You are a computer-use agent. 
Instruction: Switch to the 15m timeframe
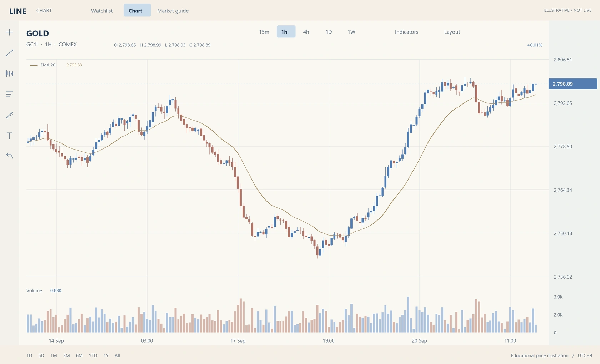tap(264, 32)
